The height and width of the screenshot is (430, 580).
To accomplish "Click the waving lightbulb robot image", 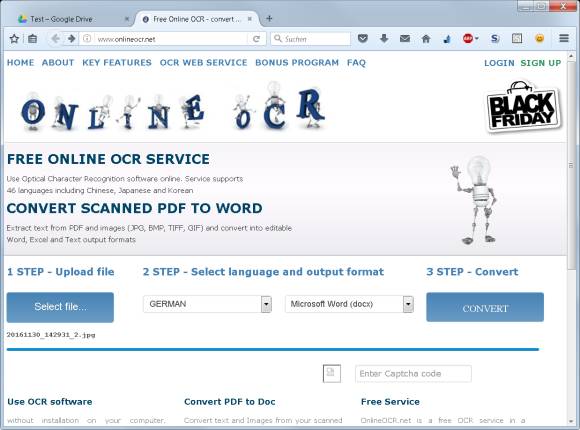I will [x=475, y=200].
